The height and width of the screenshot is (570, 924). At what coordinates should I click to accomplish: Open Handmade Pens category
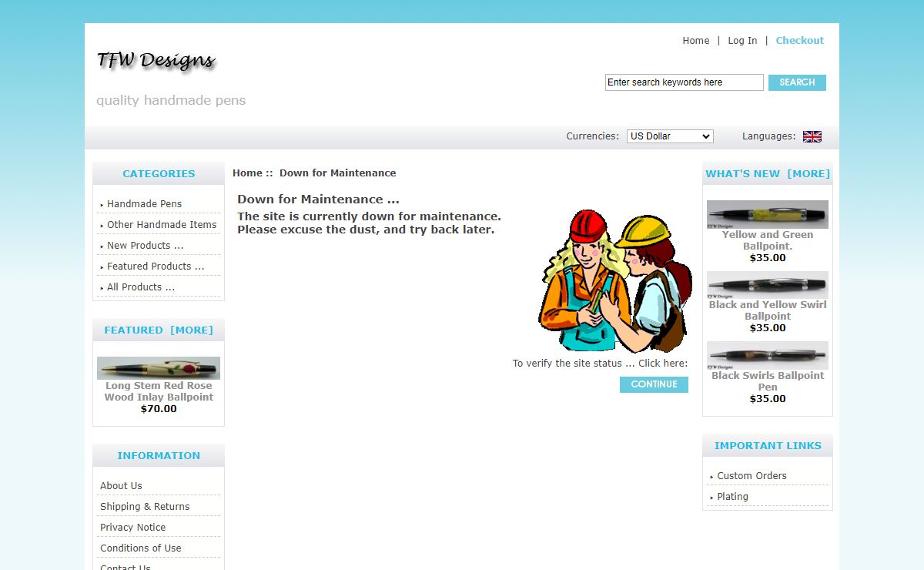coord(144,204)
